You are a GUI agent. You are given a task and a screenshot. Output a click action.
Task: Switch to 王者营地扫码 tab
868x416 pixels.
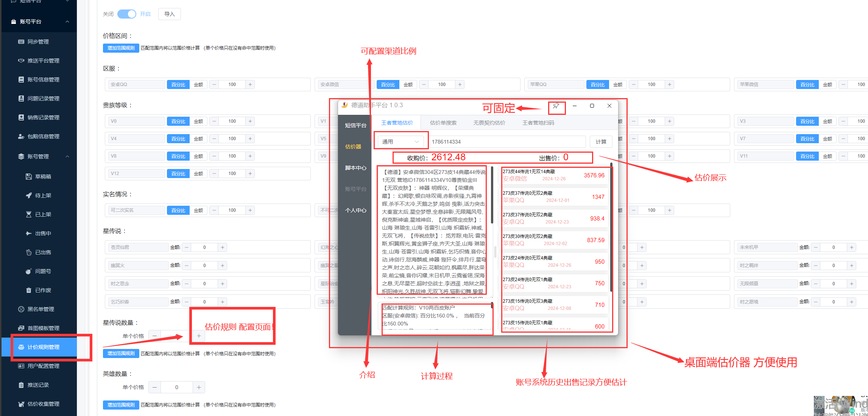click(538, 123)
